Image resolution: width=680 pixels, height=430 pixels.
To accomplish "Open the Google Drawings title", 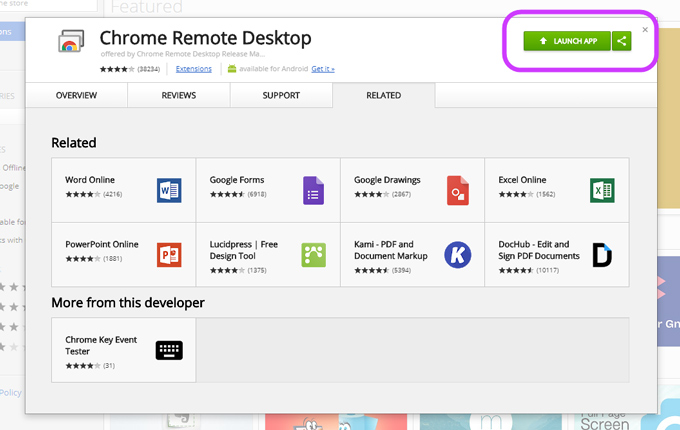I will [x=387, y=180].
